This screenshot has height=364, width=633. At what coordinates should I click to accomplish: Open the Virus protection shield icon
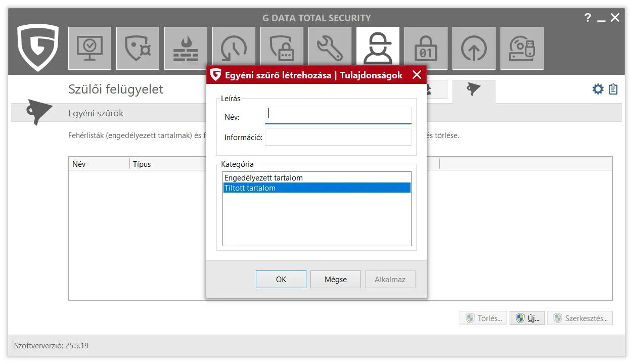point(138,49)
